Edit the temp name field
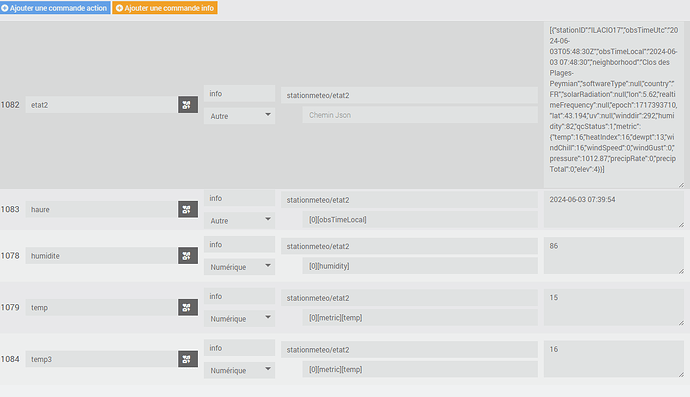690x397 pixels. pos(102,307)
